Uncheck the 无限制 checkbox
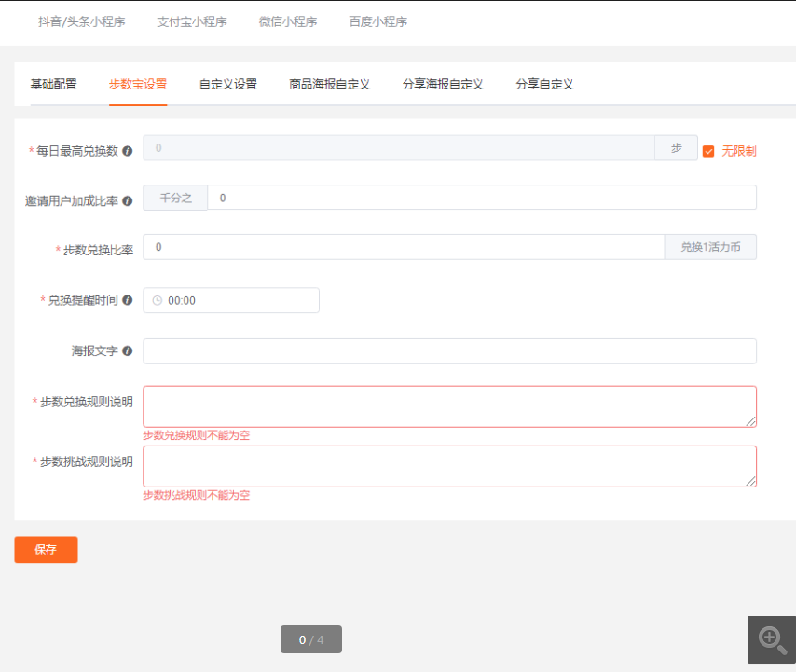Image resolution: width=796 pixels, height=672 pixels. click(x=708, y=151)
